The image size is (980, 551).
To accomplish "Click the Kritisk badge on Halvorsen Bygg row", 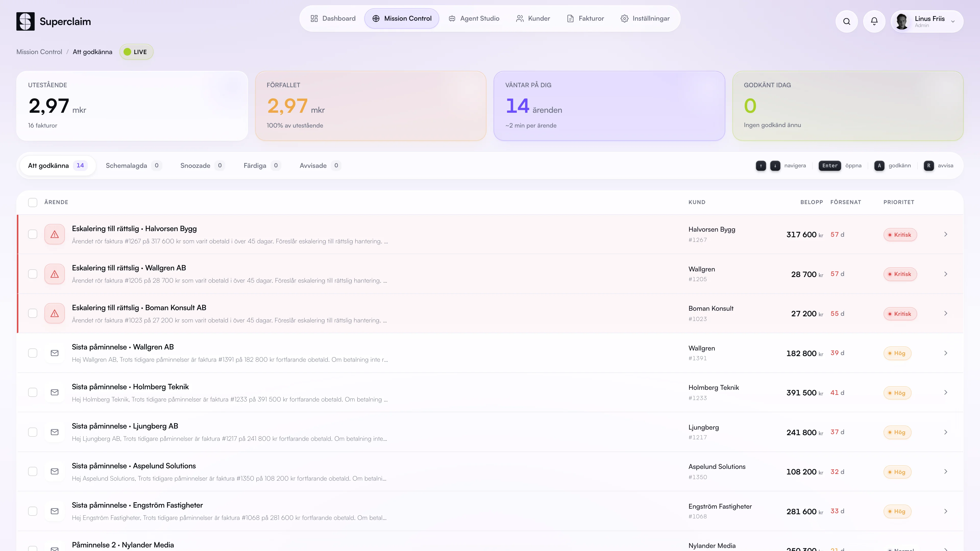I will 900,235.
